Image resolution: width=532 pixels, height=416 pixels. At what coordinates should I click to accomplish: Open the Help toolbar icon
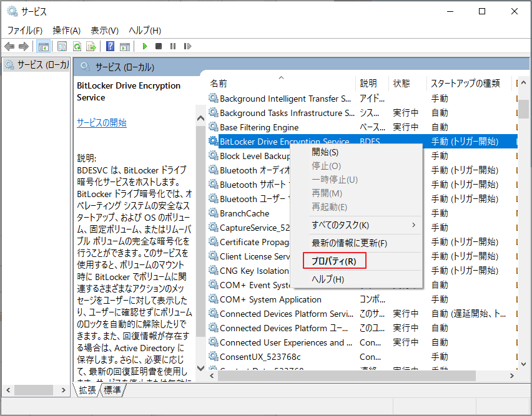pyautogui.click(x=111, y=46)
